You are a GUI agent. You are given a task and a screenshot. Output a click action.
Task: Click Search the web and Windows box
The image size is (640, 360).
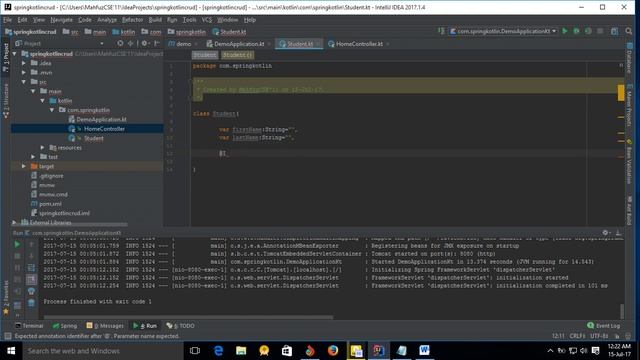pos(102,351)
